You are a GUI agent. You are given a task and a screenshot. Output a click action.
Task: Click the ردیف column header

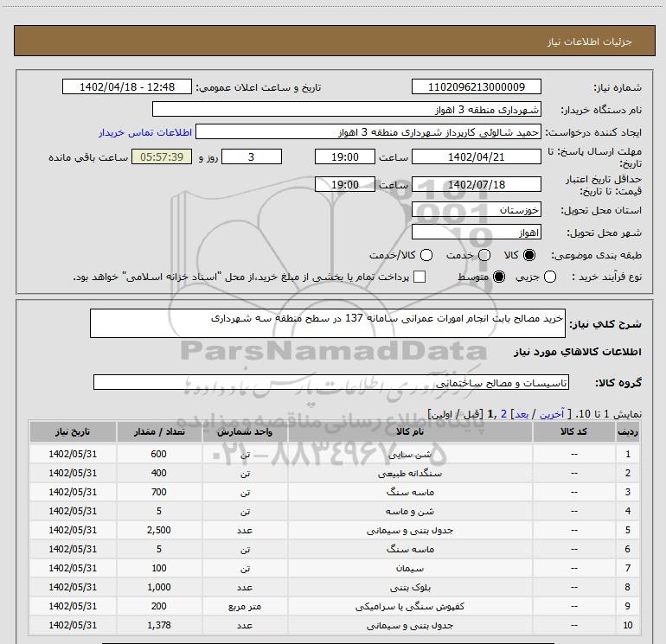pos(628,431)
